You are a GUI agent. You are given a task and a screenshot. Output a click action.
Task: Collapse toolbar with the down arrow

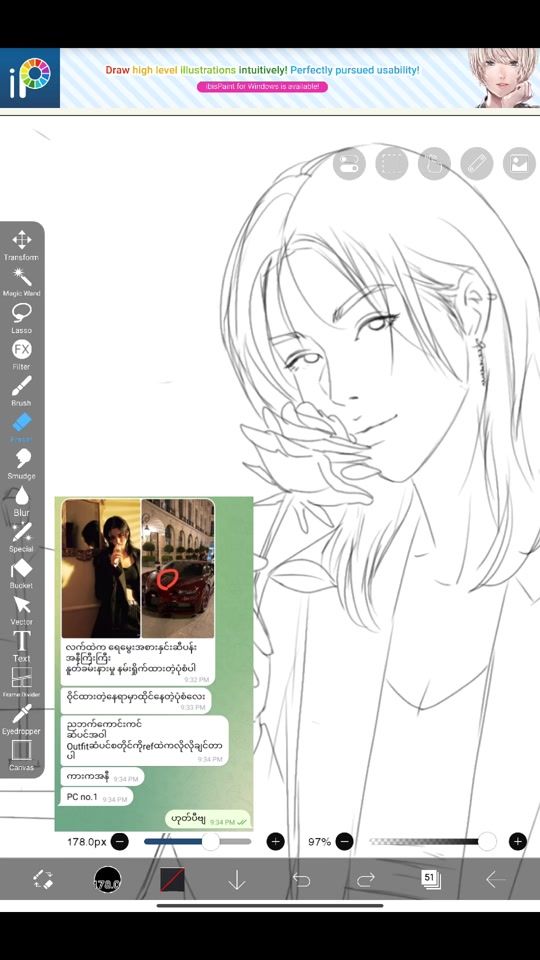coord(237,880)
